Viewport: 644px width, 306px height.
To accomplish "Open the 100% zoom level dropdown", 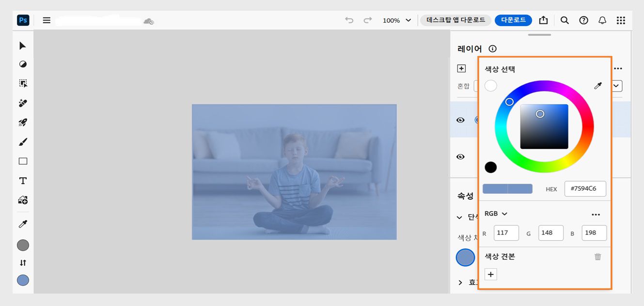I will (397, 20).
